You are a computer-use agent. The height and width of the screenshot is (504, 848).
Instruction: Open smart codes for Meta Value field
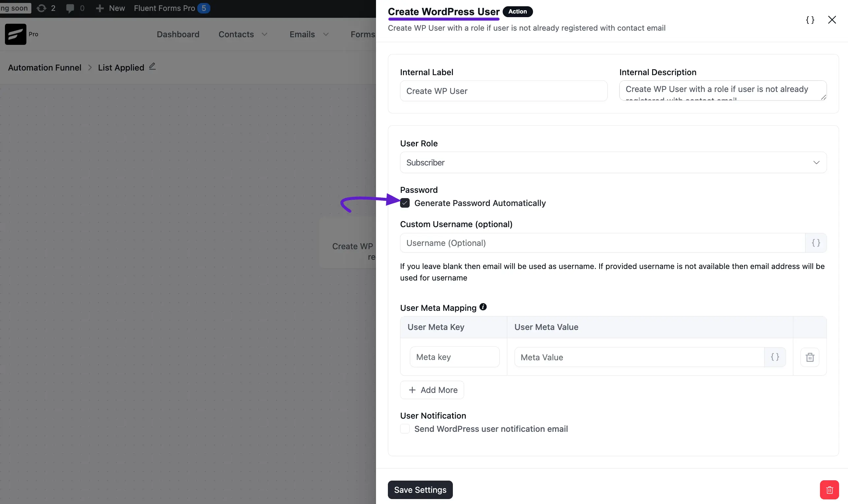point(775,357)
